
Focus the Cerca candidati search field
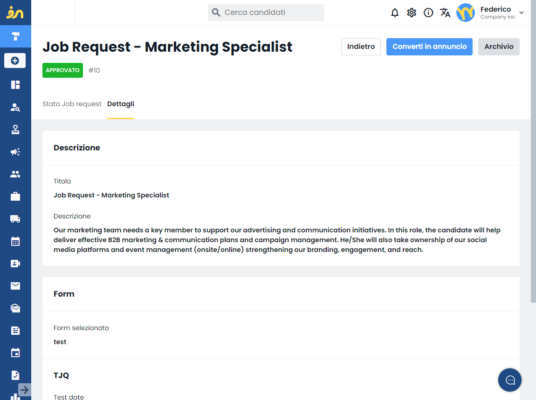pyautogui.click(x=266, y=13)
